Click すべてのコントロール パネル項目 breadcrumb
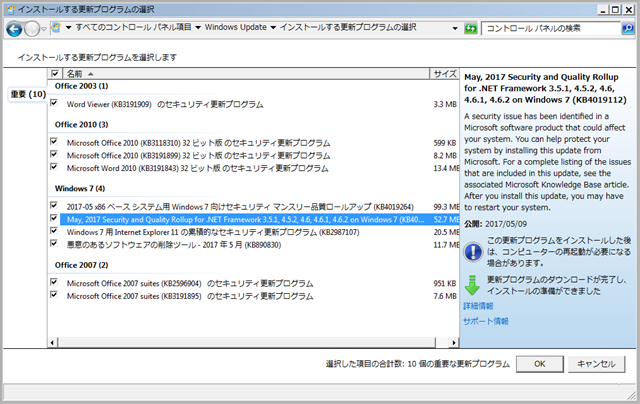Image resolution: width=640 pixels, height=404 pixels. (x=133, y=27)
